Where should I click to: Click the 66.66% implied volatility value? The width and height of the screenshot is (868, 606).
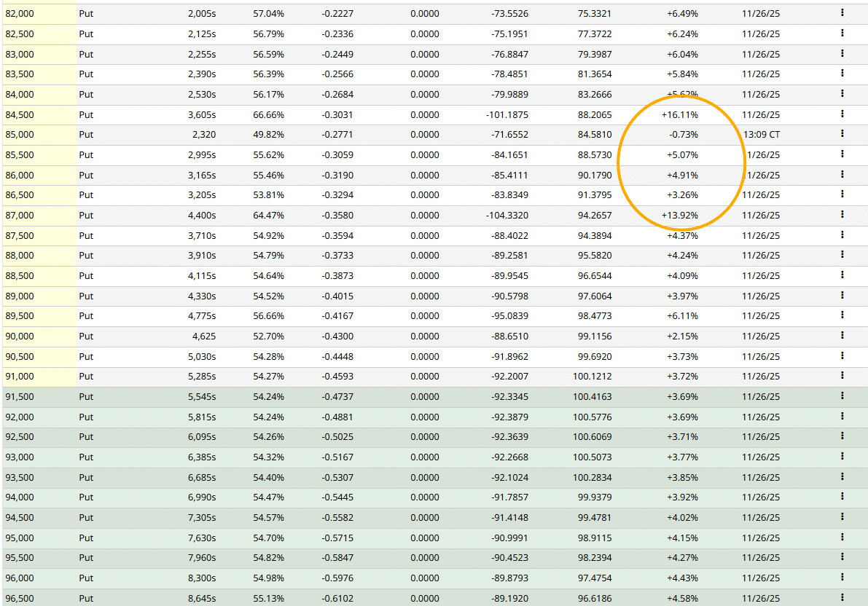click(268, 115)
